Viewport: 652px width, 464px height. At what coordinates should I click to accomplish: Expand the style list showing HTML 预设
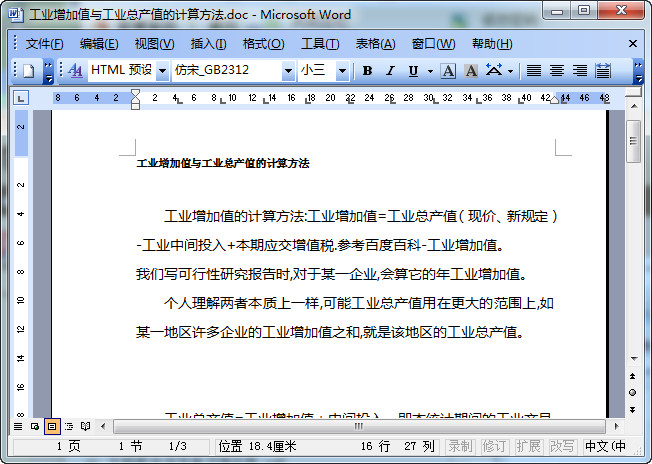pyautogui.click(x=163, y=71)
